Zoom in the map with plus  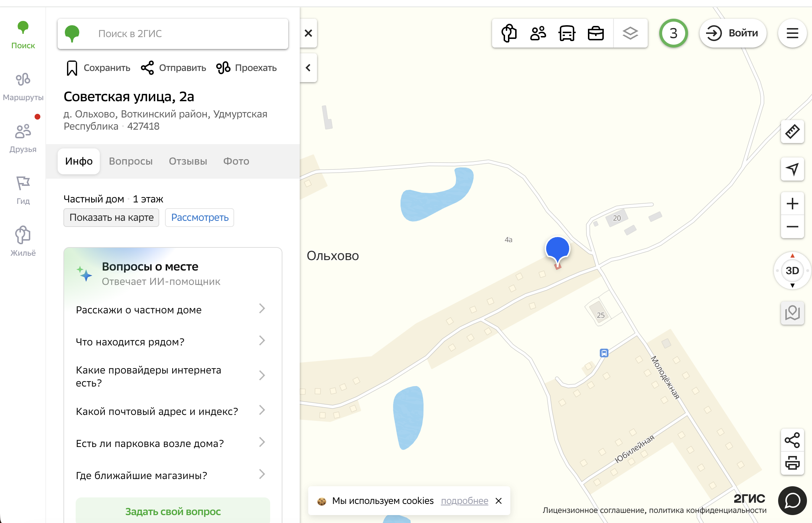(792, 204)
